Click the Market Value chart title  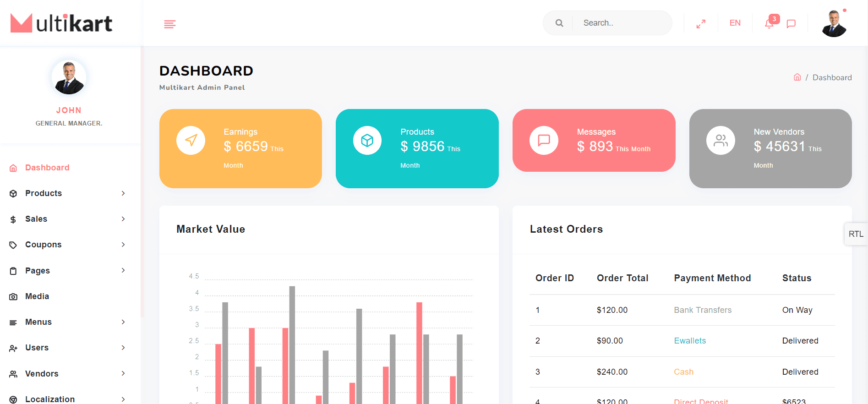pyautogui.click(x=211, y=229)
